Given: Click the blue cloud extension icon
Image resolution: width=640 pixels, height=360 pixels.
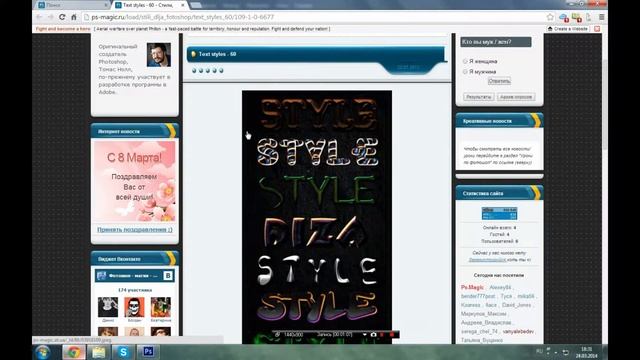Looking at the screenshot, I should 564,18.
